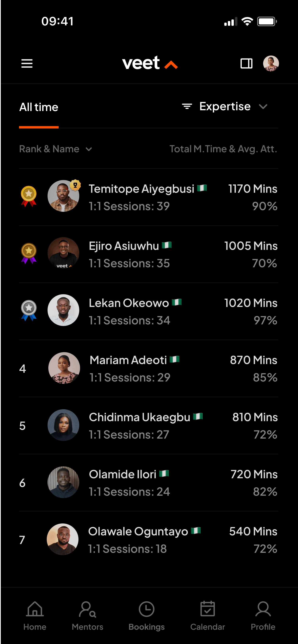
Task: Tap the veet logo
Action: coord(149,63)
